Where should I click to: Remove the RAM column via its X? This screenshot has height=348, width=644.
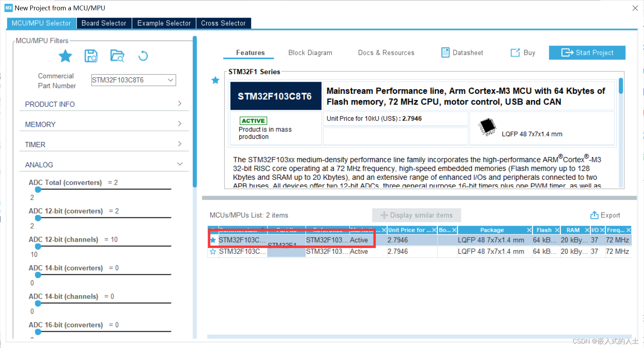click(587, 230)
